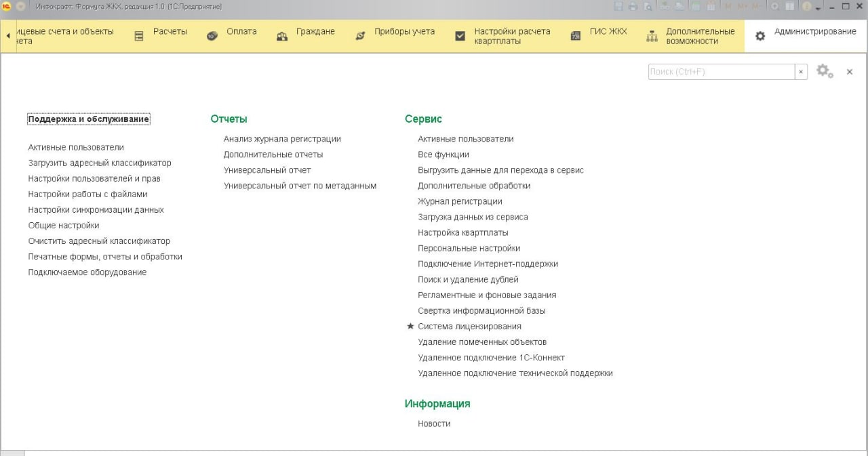Screen dimensions: 868x456
Task: Toggle the favorite star beside Система лицензирования
Action: (x=410, y=326)
